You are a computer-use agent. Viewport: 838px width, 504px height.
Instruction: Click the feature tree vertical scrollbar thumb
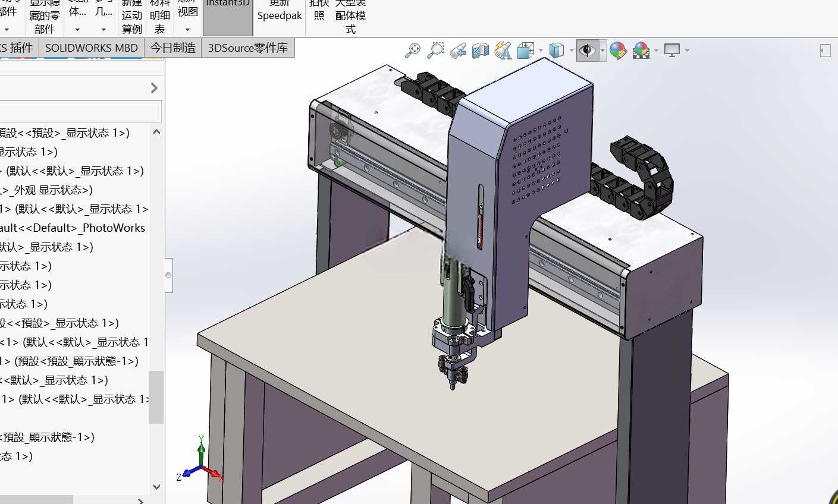156,397
